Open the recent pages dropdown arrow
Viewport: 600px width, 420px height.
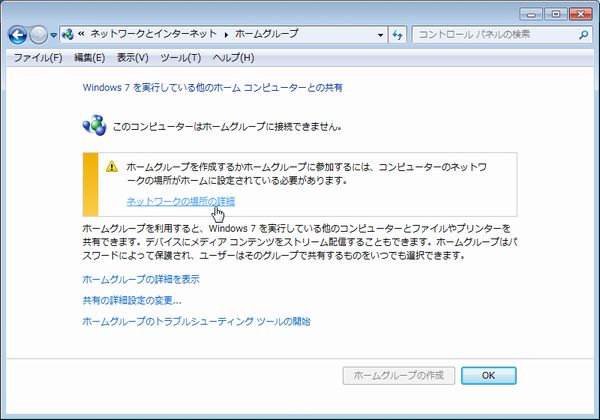point(54,35)
